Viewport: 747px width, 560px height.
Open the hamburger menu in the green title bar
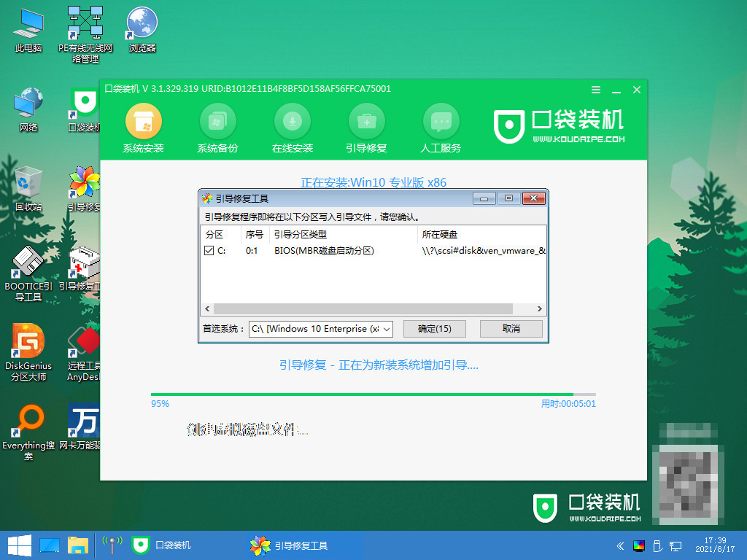point(595,89)
